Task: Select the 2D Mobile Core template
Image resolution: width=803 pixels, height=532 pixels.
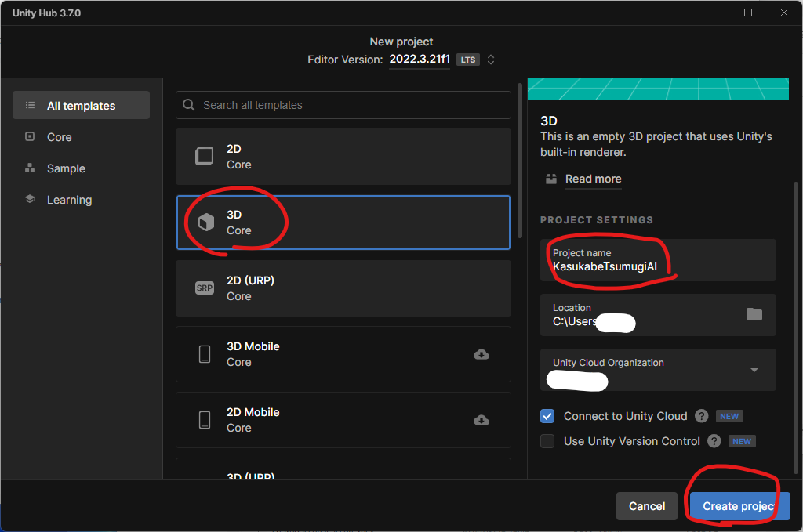Action: point(343,421)
